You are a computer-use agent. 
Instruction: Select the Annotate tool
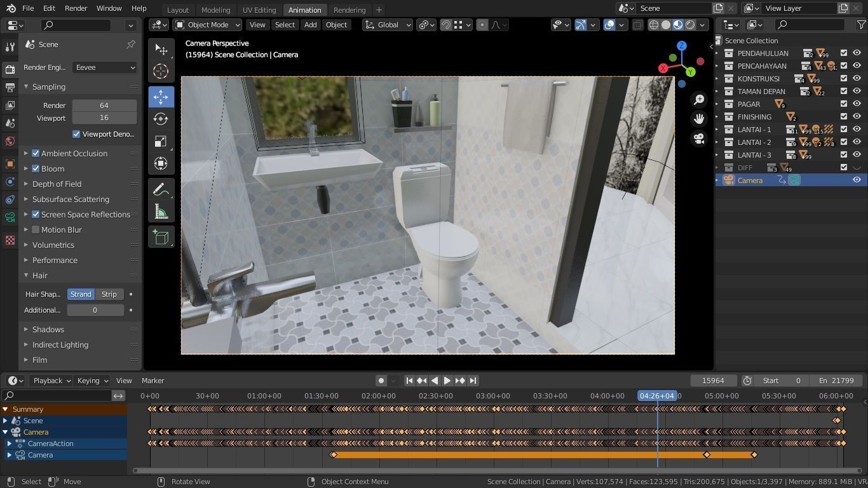161,189
